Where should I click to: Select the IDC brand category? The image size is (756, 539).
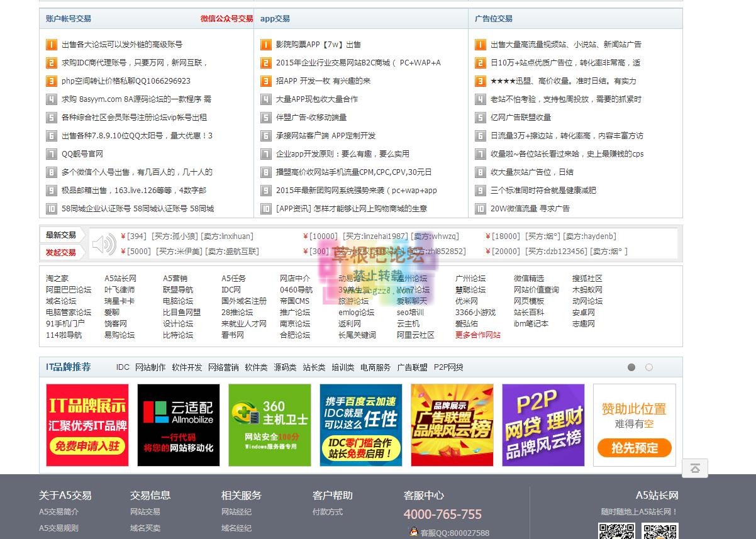coord(123,367)
